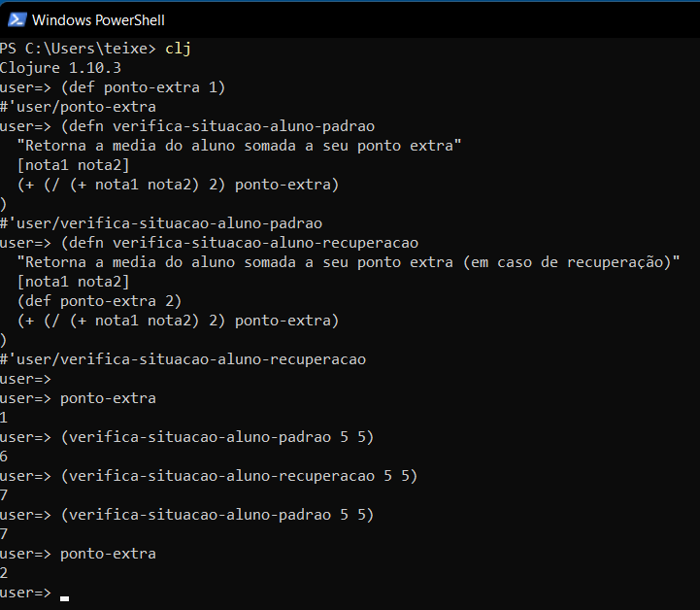Screen dimensions: 700x610
Task: Click the result "1" output line
Action: coord(4,418)
